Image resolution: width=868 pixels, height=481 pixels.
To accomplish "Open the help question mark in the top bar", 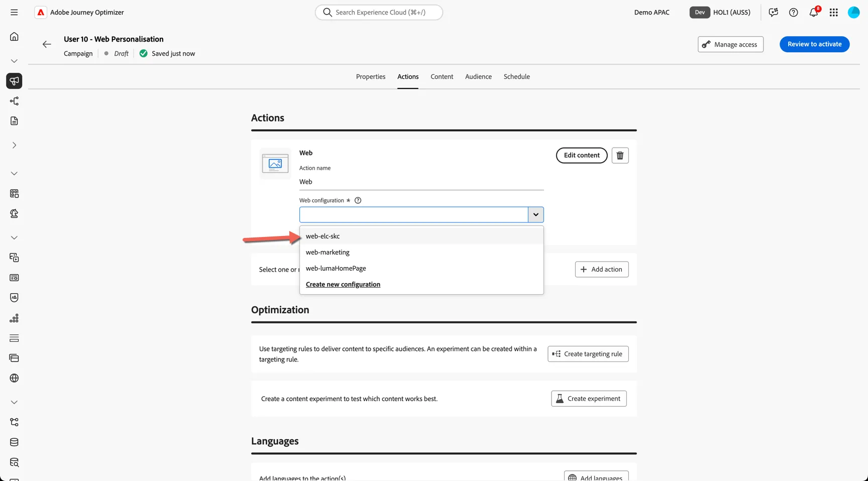I will tap(793, 13).
